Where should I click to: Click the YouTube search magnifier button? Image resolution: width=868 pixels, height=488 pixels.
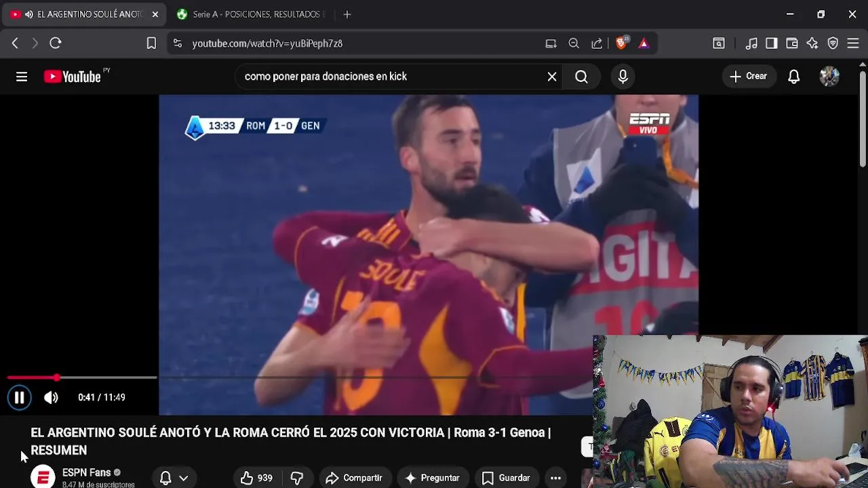tap(581, 77)
